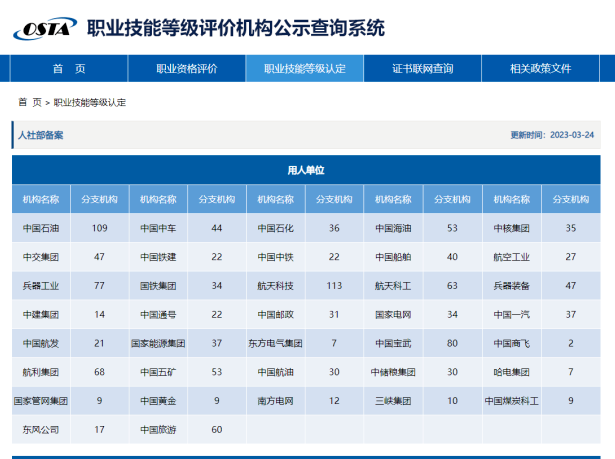Open the 证书联网查询 tab
The height and width of the screenshot is (459, 615).
[423, 69]
